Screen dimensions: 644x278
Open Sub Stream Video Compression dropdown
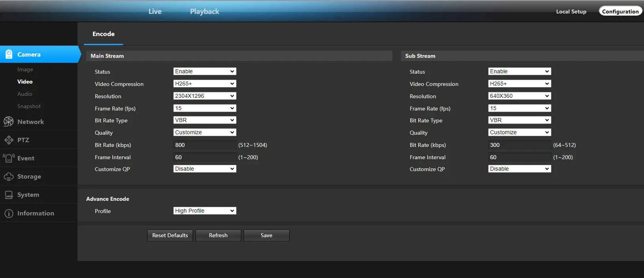tap(519, 84)
